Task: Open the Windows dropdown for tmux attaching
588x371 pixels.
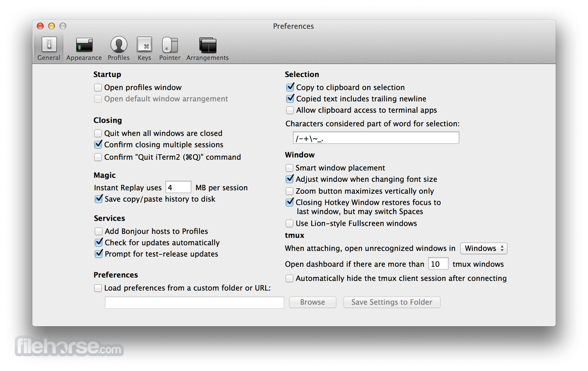Action: [x=484, y=248]
